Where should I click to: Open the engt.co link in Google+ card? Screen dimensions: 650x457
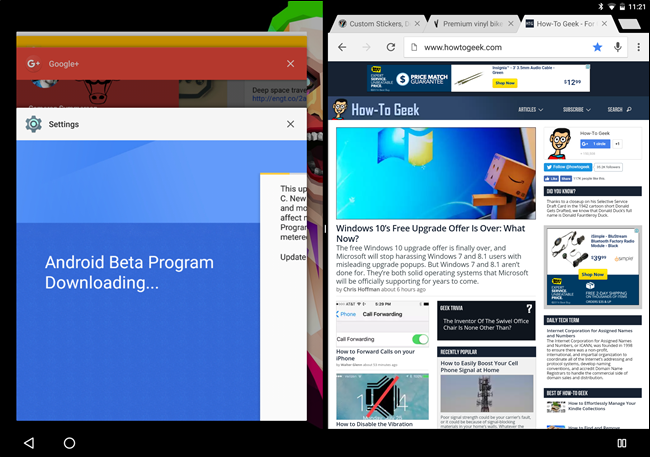pyautogui.click(x=279, y=98)
